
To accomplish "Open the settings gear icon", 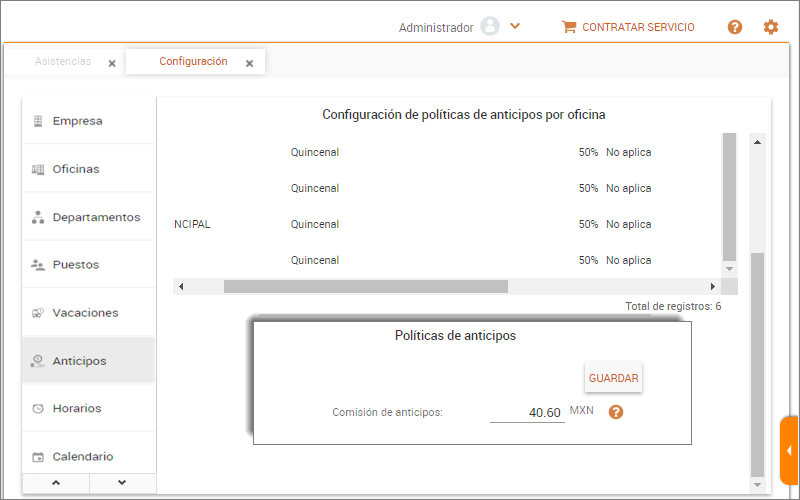I will (x=771, y=27).
